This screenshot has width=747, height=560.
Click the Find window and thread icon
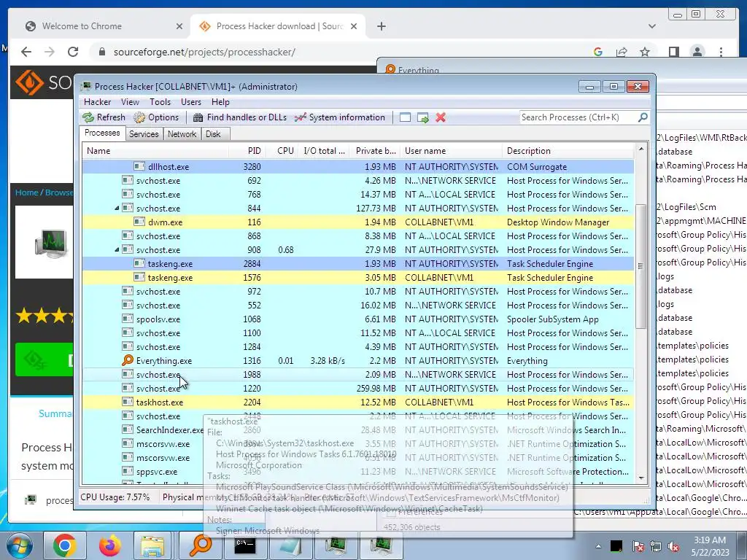point(422,117)
